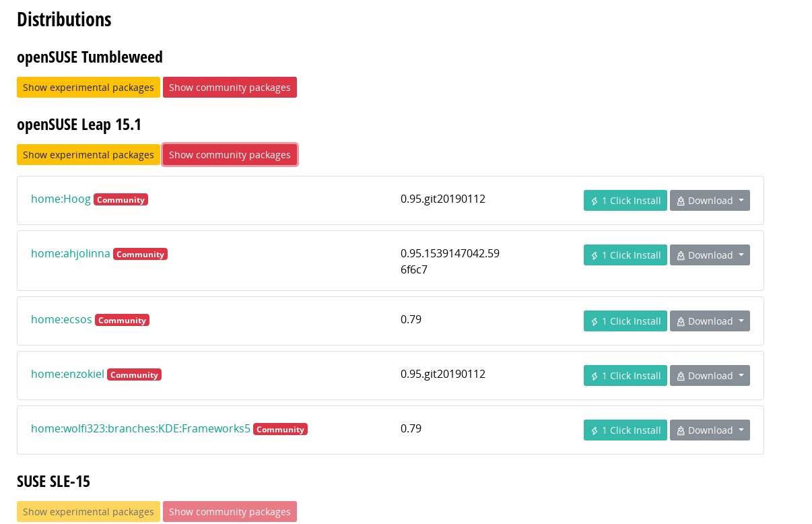
Task: Show experimental packages for SUSE SLE-15
Action: (x=88, y=511)
